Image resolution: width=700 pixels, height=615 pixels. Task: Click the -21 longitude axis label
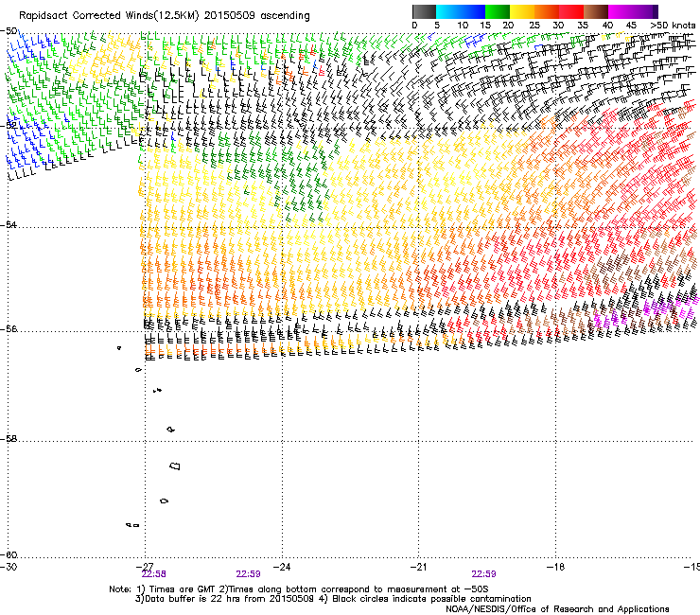(418, 567)
